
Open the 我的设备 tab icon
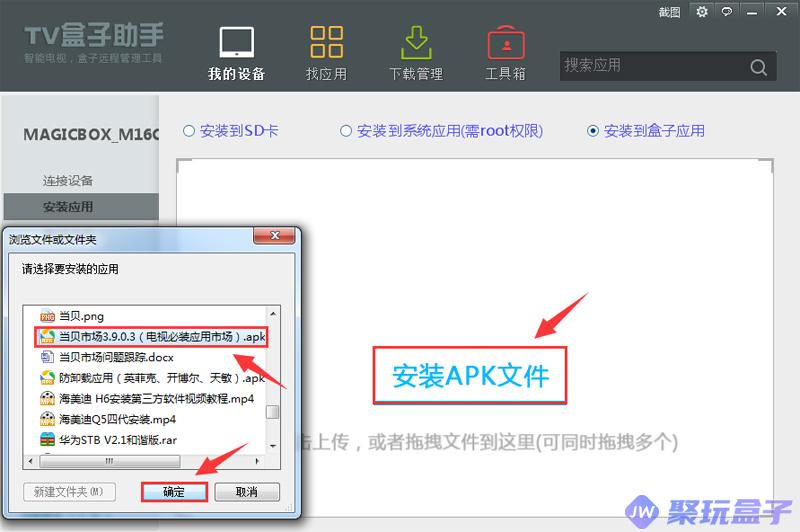click(x=236, y=42)
